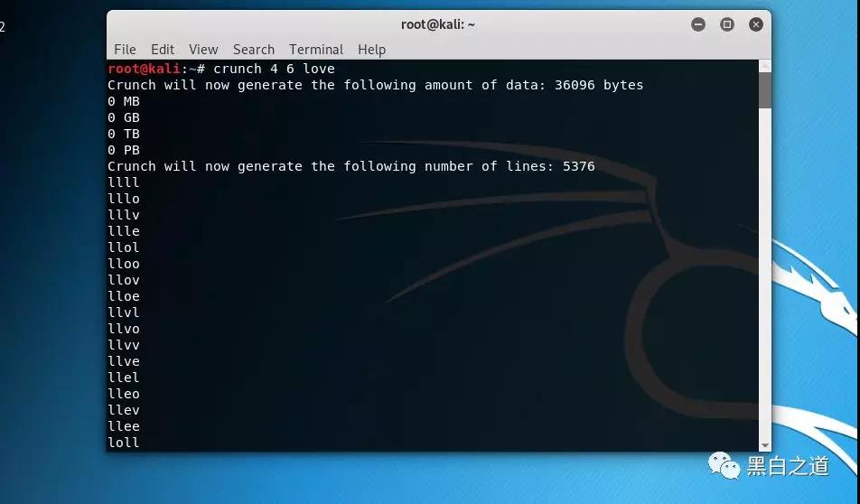Click the 'llvv' output line

coord(124,345)
